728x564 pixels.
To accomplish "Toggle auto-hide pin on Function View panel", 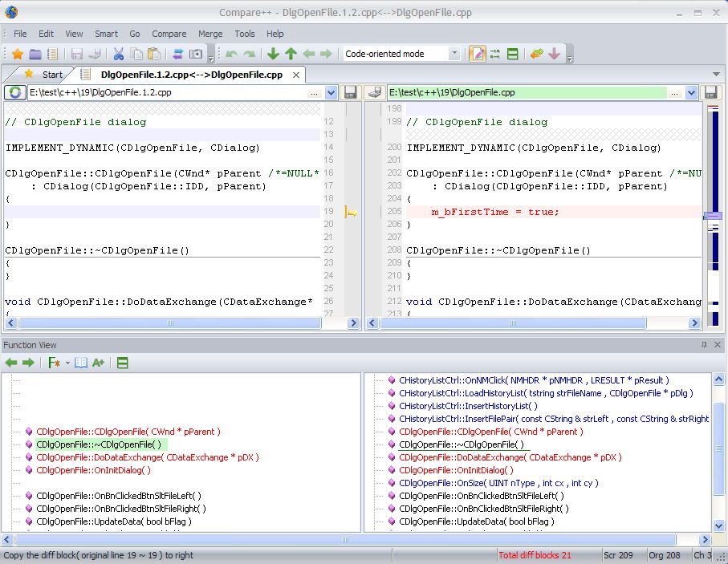I will coord(704,345).
